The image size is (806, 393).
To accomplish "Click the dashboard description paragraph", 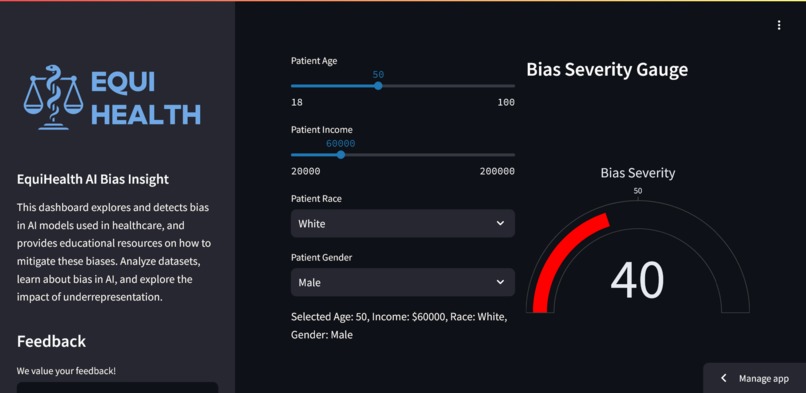I will click(x=114, y=252).
